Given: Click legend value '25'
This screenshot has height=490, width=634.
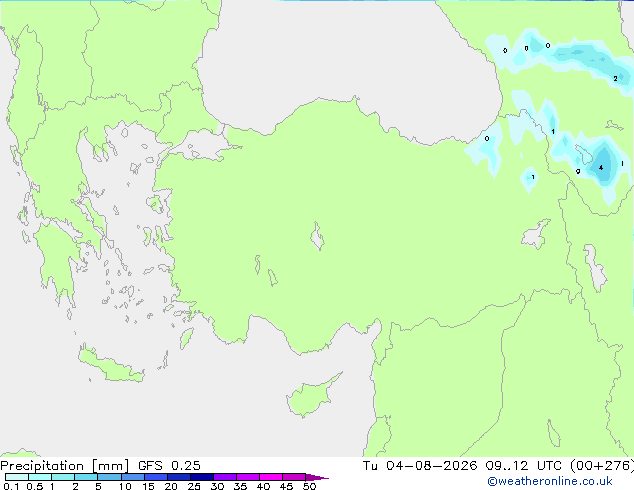Looking at the screenshot, I should (194, 486).
